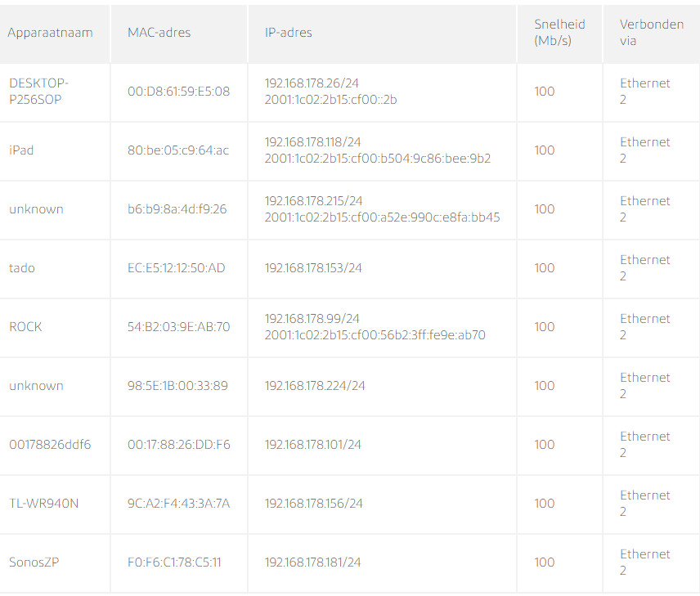Click IPv6 address 2001:1c02:2b15:cf00::2b

[x=331, y=100]
